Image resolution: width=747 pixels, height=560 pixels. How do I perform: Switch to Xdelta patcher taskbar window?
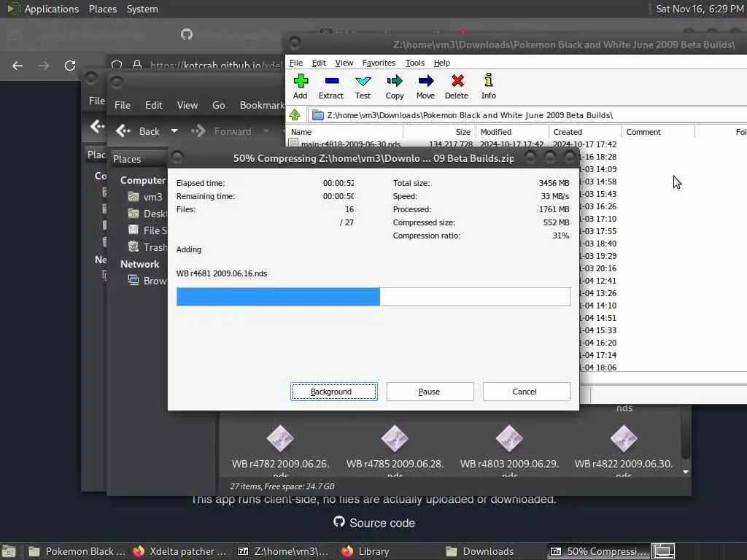click(x=181, y=551)
